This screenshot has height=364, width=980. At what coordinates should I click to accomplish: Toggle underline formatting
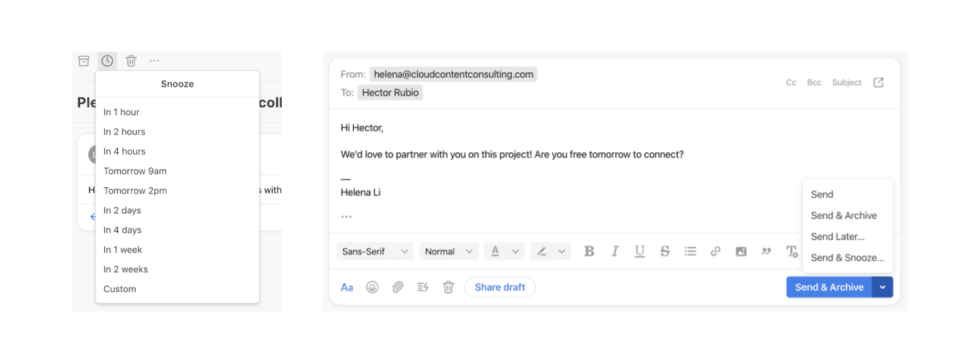pos(639,251)
